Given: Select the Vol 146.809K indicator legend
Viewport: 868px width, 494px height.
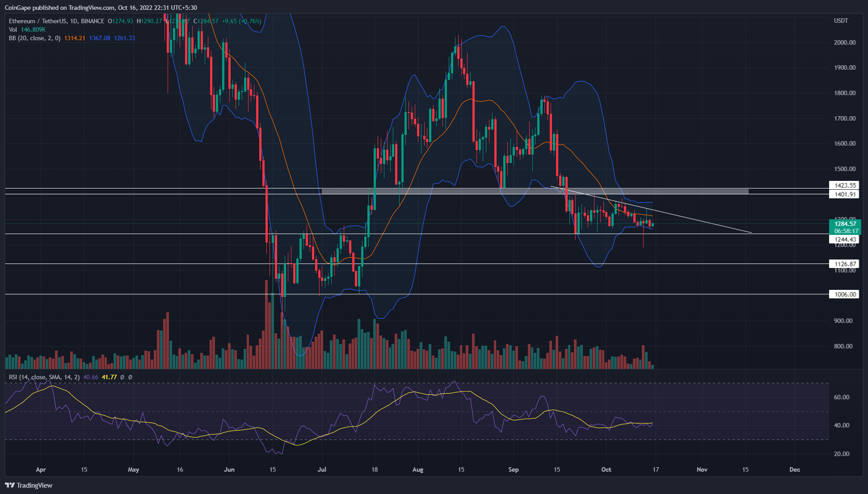Looking at the screenshot, I should (27, 29).
